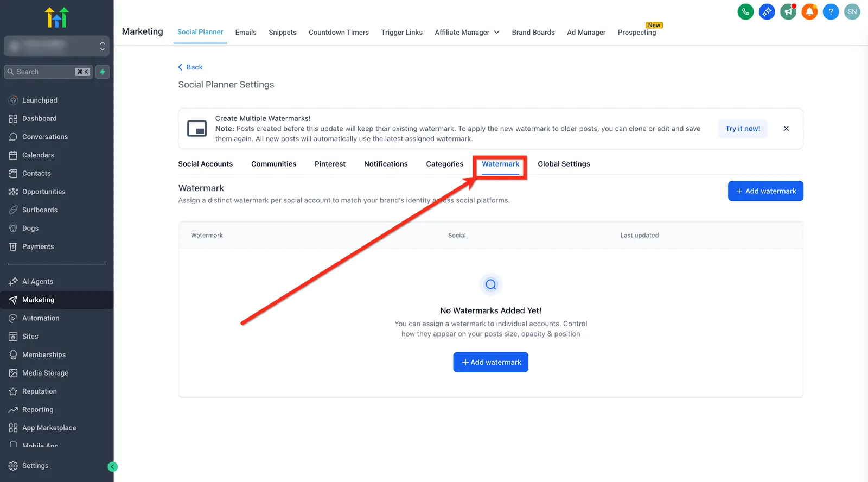The image size is (868, 482).
Task: Click the Reputation star icon
Action: 13,391
